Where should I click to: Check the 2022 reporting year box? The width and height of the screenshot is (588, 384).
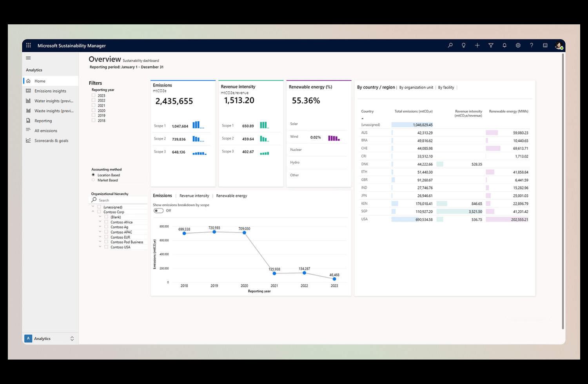click(x=94, y=100)
